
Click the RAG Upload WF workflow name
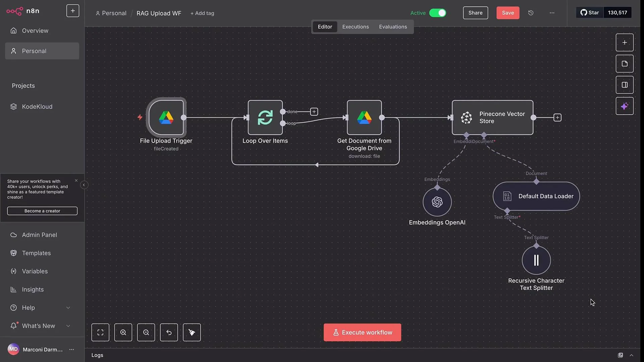coord(159,13)
